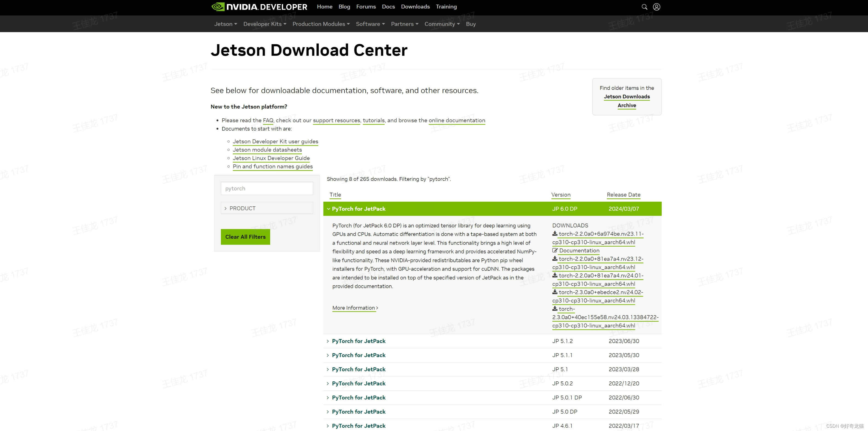Collapse the PyTorch JP 6.0 DP row

point(492,209)
